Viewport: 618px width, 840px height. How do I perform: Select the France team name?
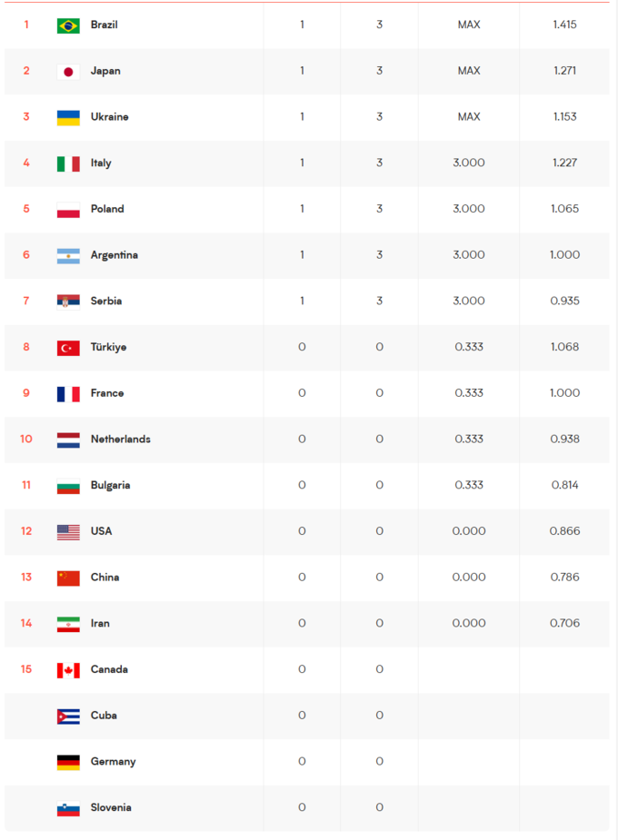tap(107, 393)
